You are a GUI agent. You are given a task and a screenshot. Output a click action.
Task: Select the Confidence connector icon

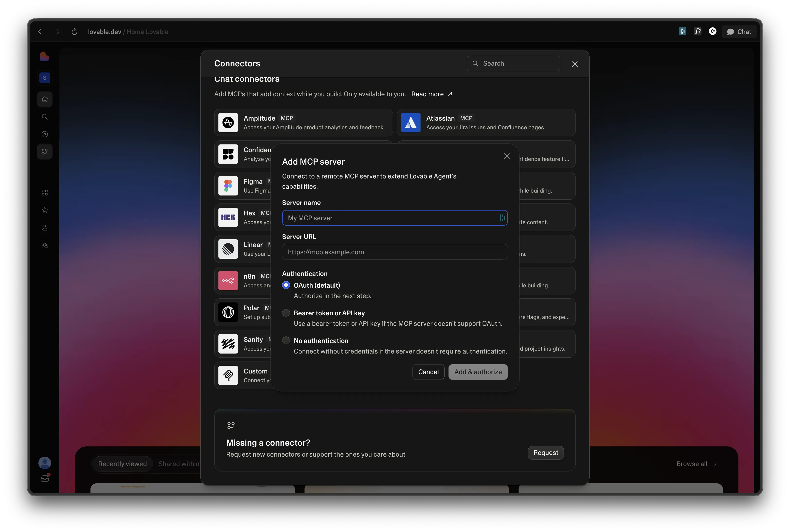pos(228,154)
